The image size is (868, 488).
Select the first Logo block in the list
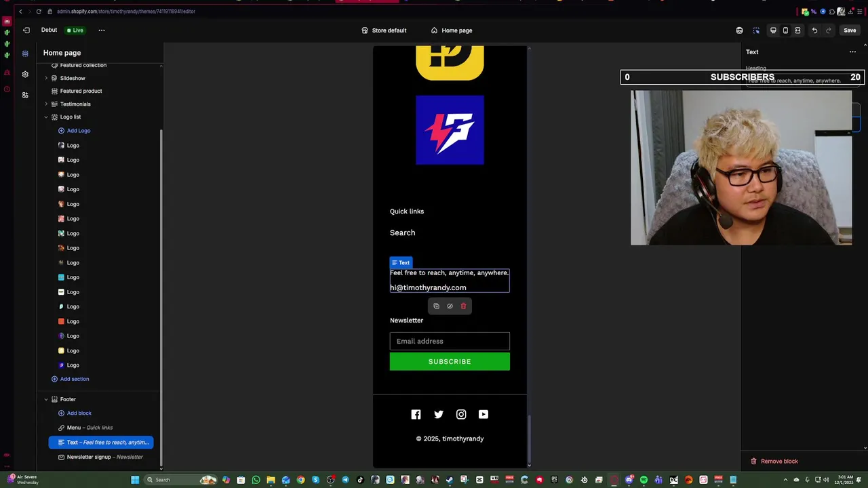tap(73, 146)
